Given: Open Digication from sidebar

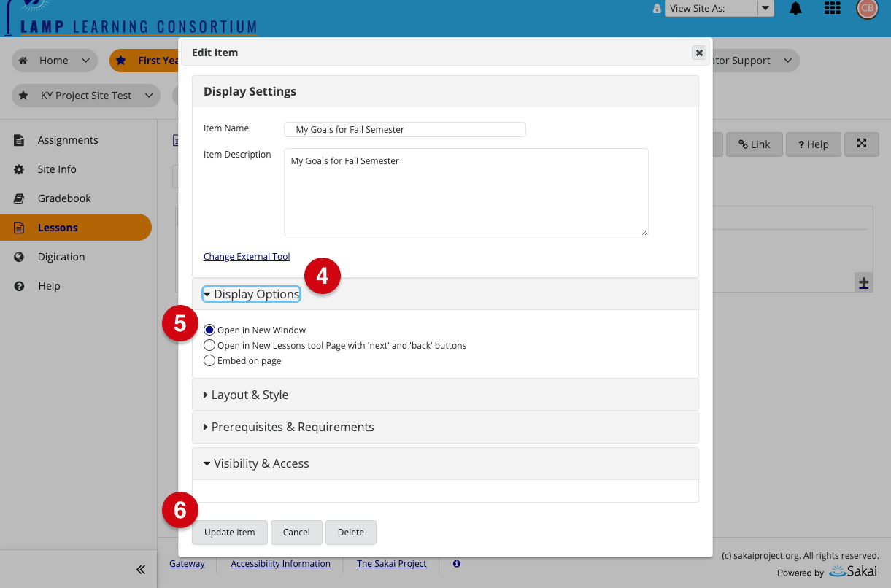Looking at the screenshot, I should click(x=61, y=257).
